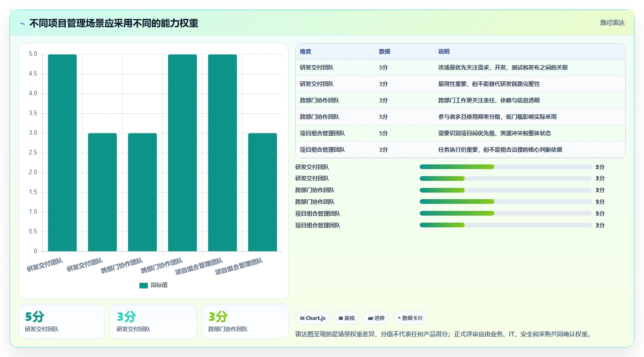Click the 说明 column header

pyautogui.click(x=444, y=52)
